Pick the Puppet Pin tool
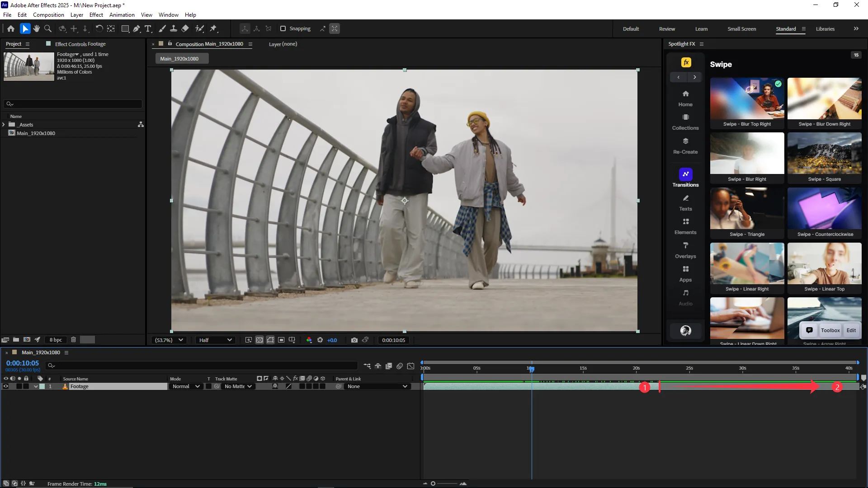Screen dimensions: 868x488 pyautogui.click(x=213, y=28)
